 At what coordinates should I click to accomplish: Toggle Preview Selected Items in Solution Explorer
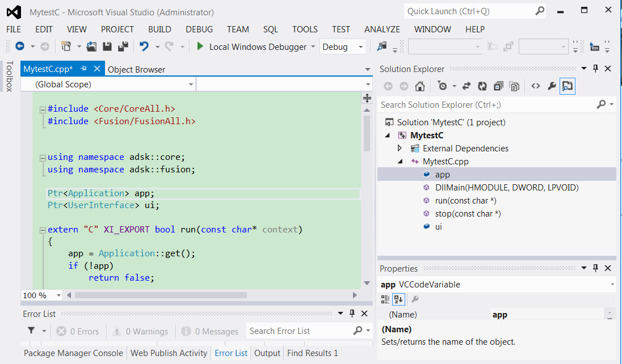[567, 86]
